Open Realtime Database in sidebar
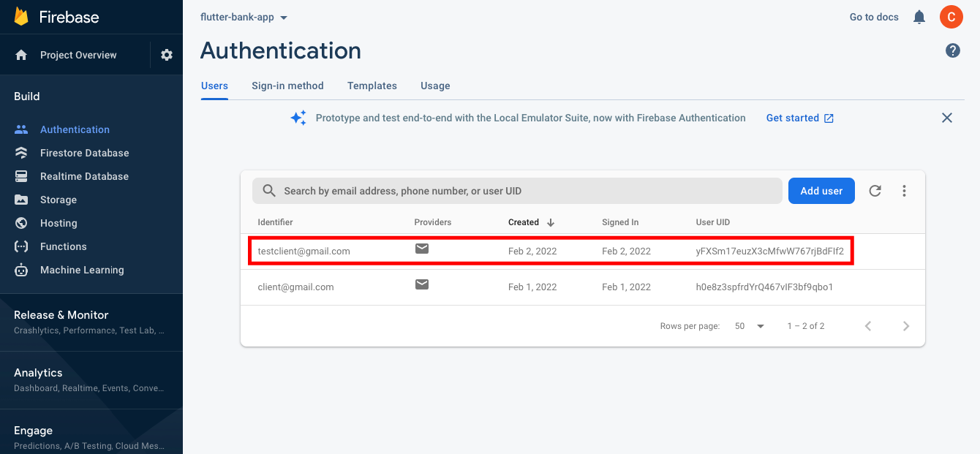This screenshot has height=454, width=980. pos(84,176)
